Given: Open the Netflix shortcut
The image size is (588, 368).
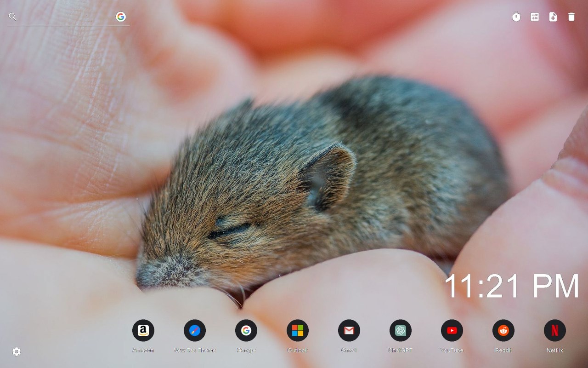Looking at the screenshot, I should (555, 330).
